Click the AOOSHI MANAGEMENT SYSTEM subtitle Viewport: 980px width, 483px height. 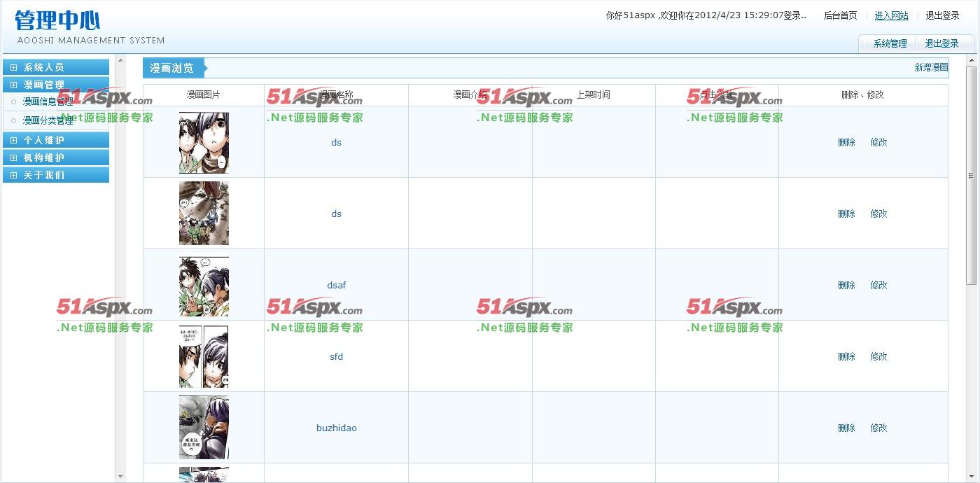click(91, 41)
